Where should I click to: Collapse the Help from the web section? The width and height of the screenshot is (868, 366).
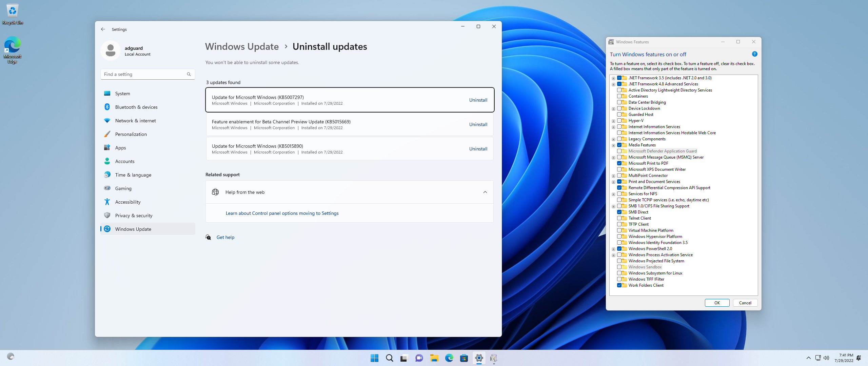click(x=485, y=192)
